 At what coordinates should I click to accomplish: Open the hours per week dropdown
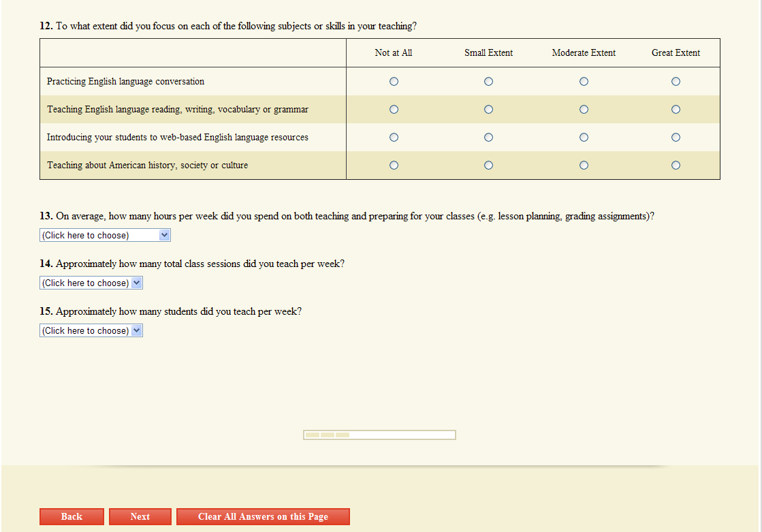point(105,236)
